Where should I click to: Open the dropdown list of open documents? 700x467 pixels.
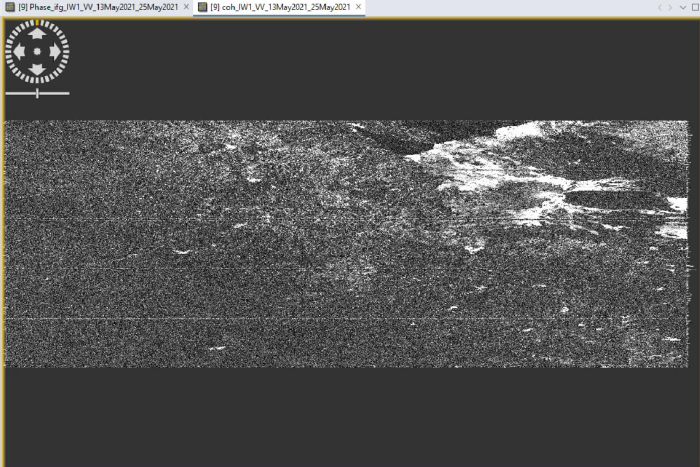681,7
